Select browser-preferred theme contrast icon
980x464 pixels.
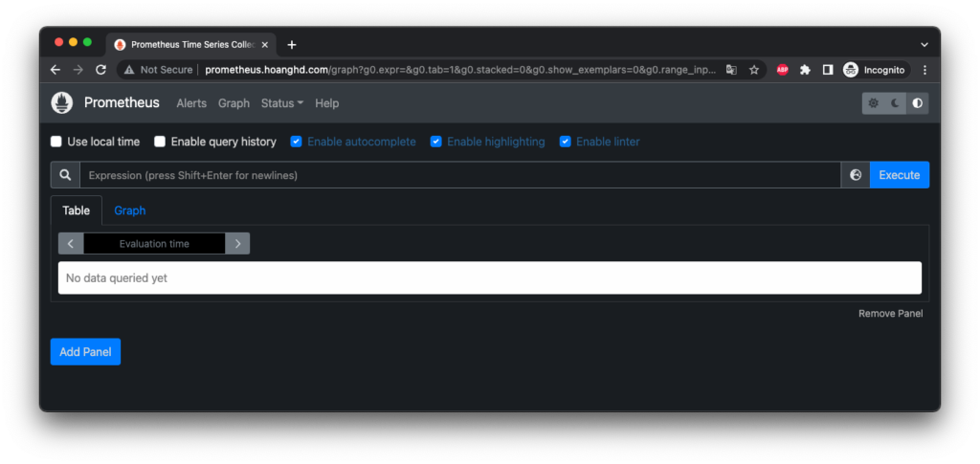918,103
